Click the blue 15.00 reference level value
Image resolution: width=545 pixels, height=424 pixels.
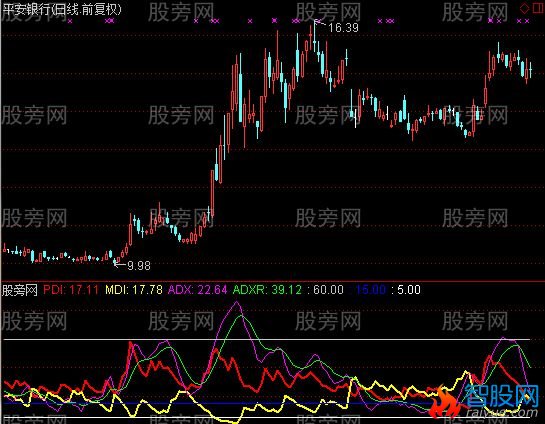click(371, 290)
